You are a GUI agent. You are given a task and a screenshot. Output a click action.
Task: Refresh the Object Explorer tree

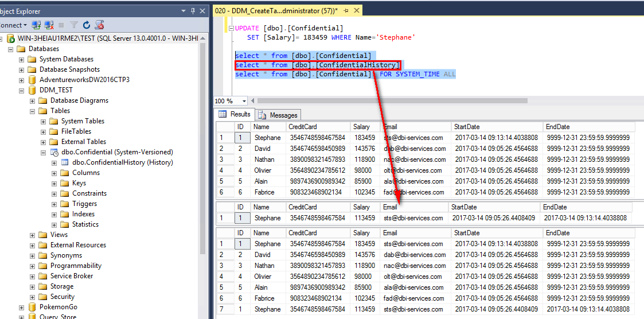coord(86,25)
